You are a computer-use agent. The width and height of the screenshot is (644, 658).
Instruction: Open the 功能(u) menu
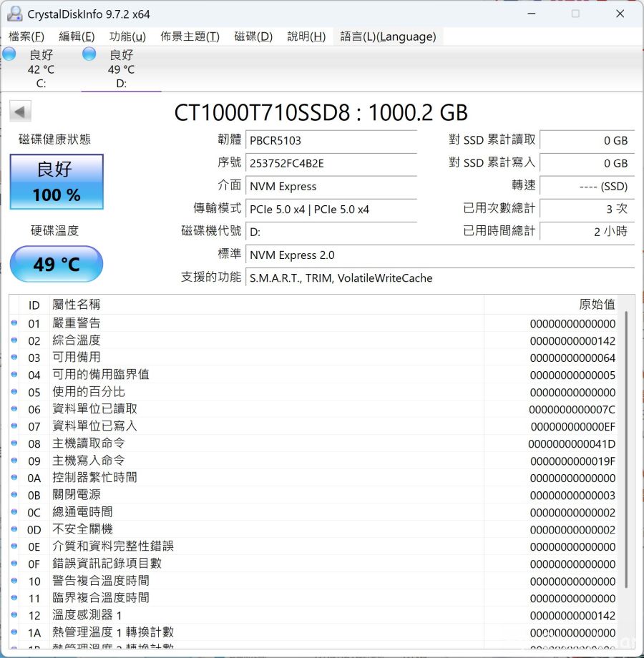127,36
